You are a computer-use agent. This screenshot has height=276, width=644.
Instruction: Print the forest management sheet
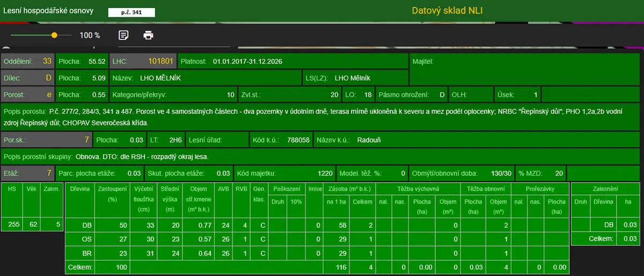click(x=148, y=35)
